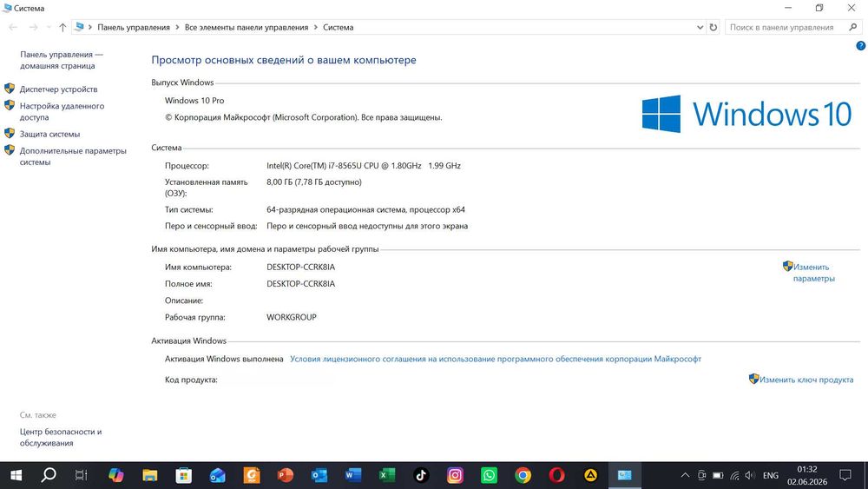Launch Instagram from the taskbar

tap(455, 475)
